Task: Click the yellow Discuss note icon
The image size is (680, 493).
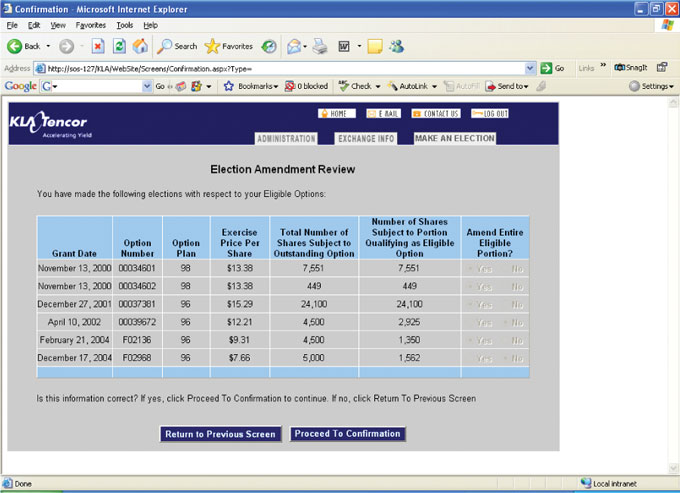Action: [375, 46]
